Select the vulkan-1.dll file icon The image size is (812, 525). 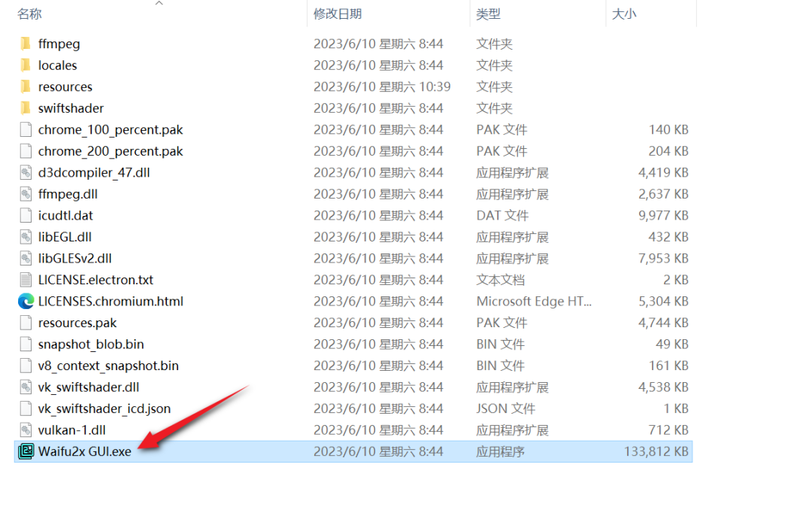25,430
